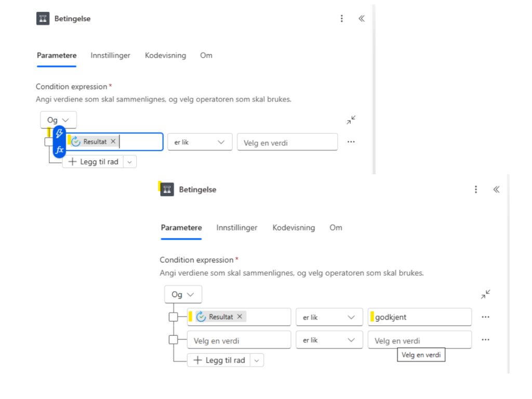Click the empty value field next to the Resultat field being edited

pyautogui.click(x=287, y=142)
